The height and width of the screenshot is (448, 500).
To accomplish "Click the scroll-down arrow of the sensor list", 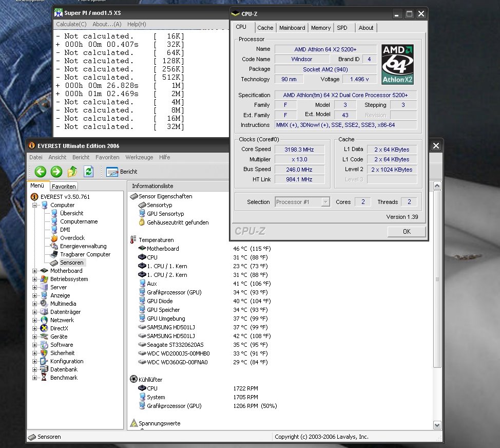I will click(x=437, y=425).
